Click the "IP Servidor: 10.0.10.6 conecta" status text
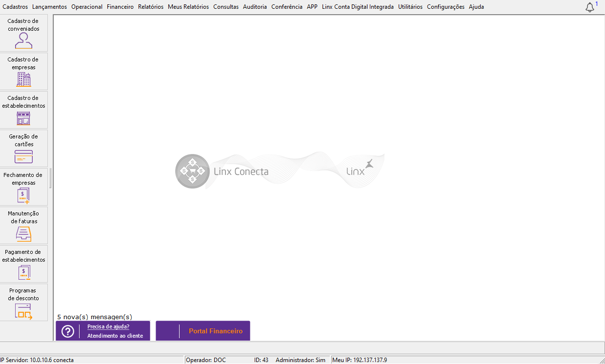 tap(37, 360)
